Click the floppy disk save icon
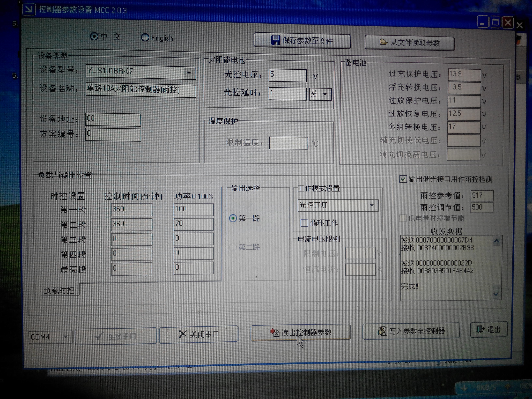This screenshot has height=399, width=532. (275, 40)
